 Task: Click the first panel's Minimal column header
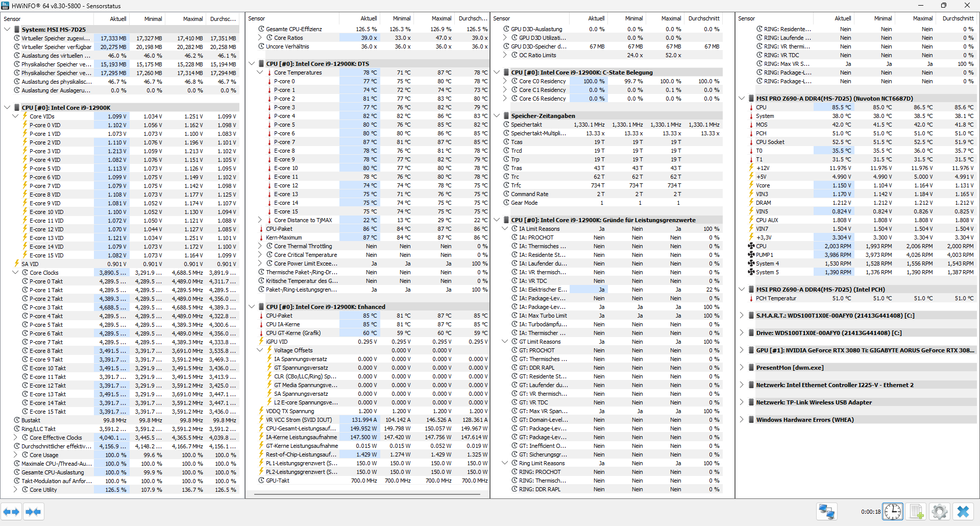click(x=147, y=19)
